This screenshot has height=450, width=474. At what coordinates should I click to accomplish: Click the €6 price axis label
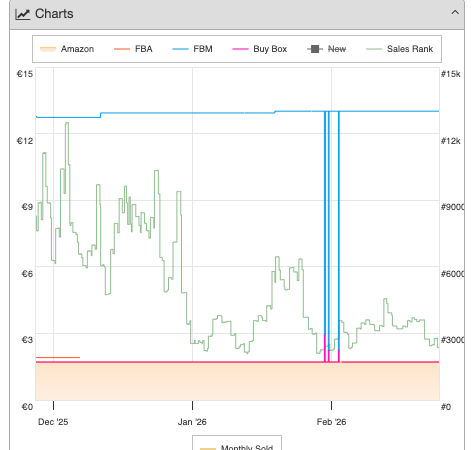click(27, 274)
